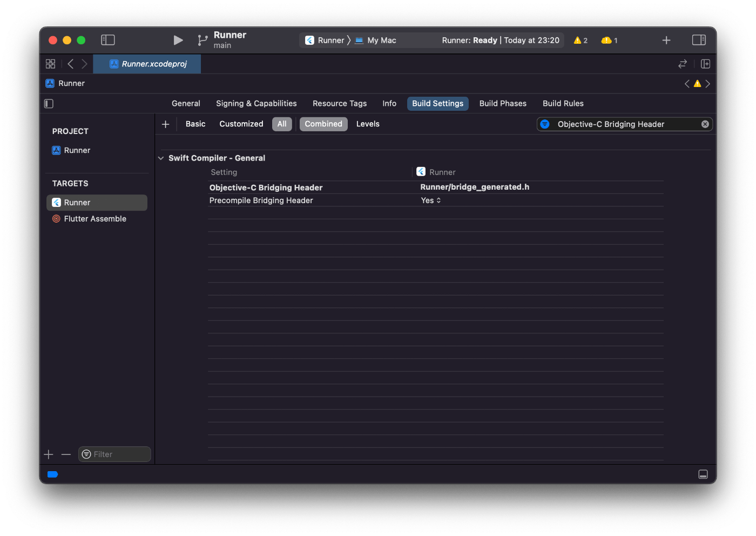Toggle the inspector panel at top right
756x536 pixels.
(x=699, y=40)
